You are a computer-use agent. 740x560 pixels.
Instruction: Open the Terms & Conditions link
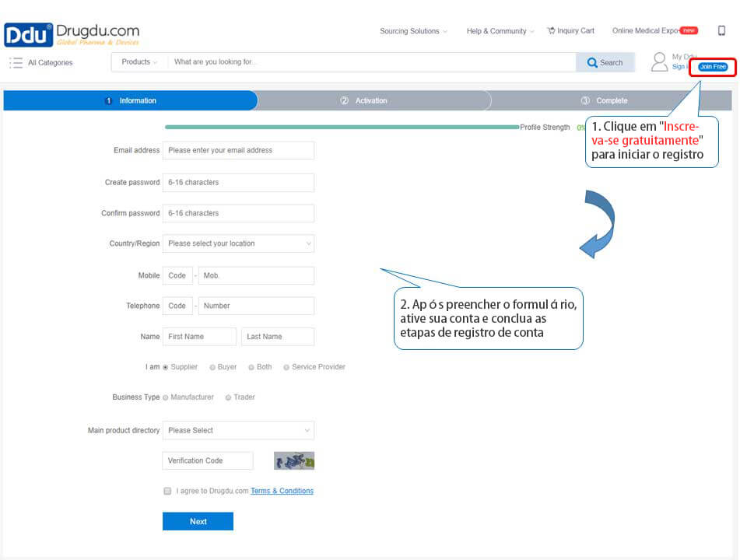[x=282, y=492]
